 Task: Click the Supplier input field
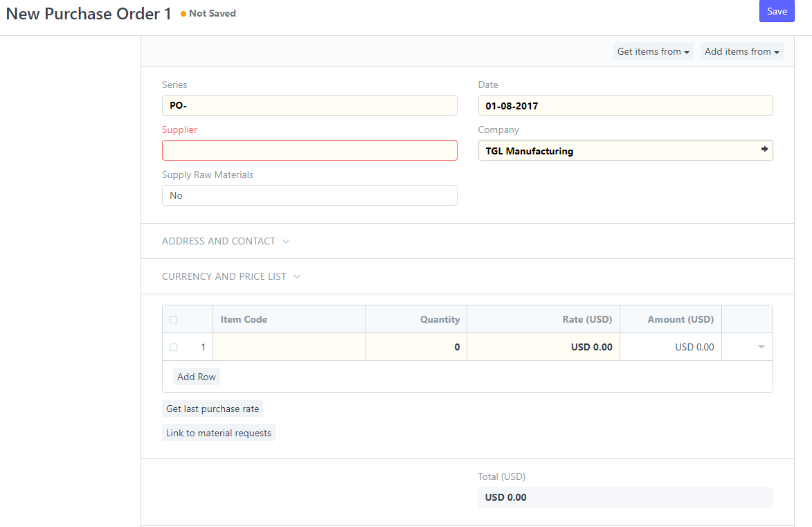pos(309,150)
